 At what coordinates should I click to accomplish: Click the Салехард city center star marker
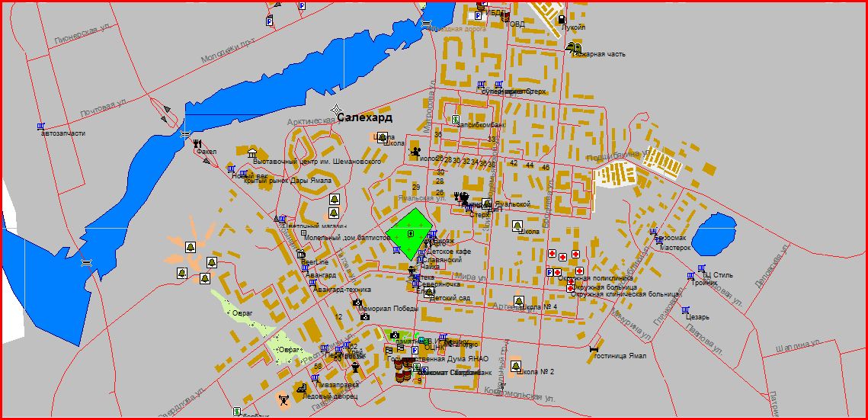[336, 111]
